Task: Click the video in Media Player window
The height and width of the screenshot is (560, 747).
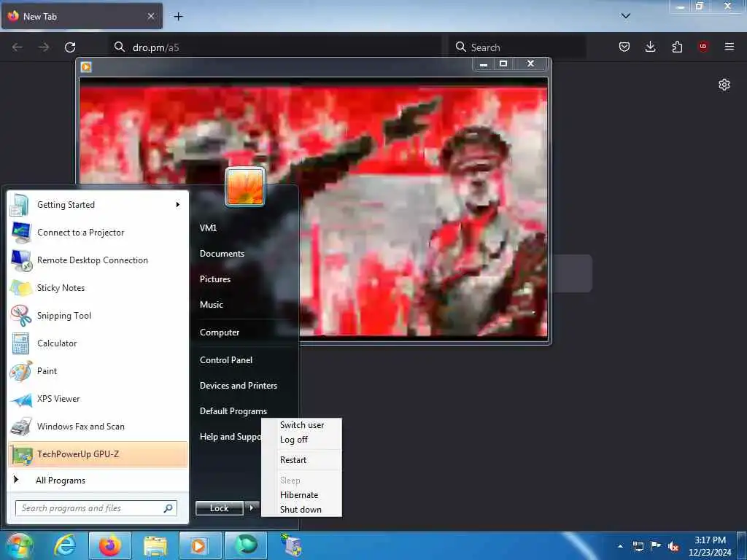Action: click(314, 208)
